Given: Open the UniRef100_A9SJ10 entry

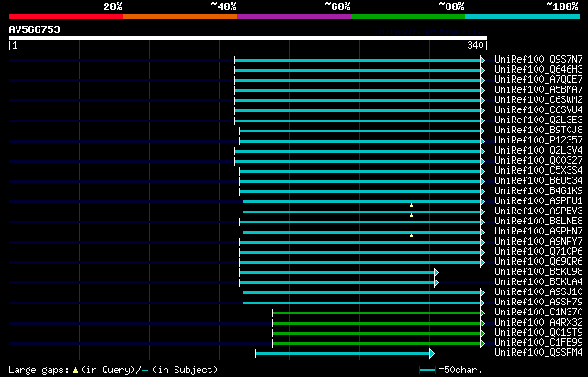Looking at the screenshot, I should coord(538,292).
